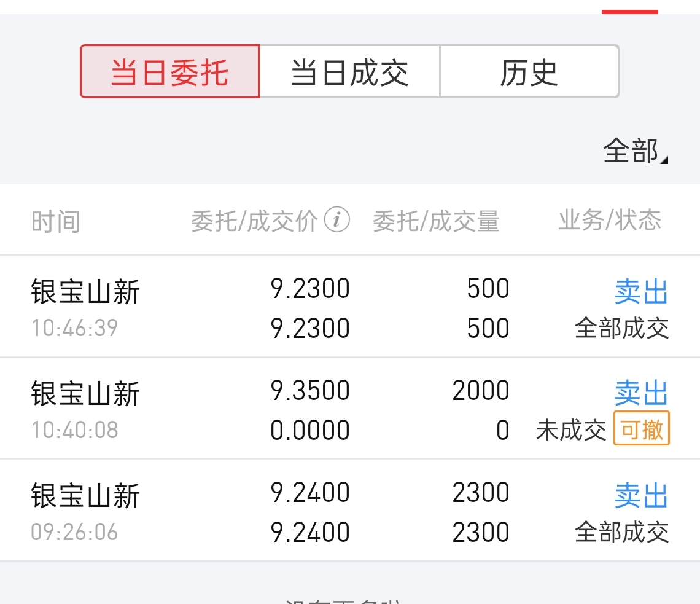The image size is (700, 604).
Task: Tap 卖出 label on the 10:46:39 order
Action: point(641,291)
